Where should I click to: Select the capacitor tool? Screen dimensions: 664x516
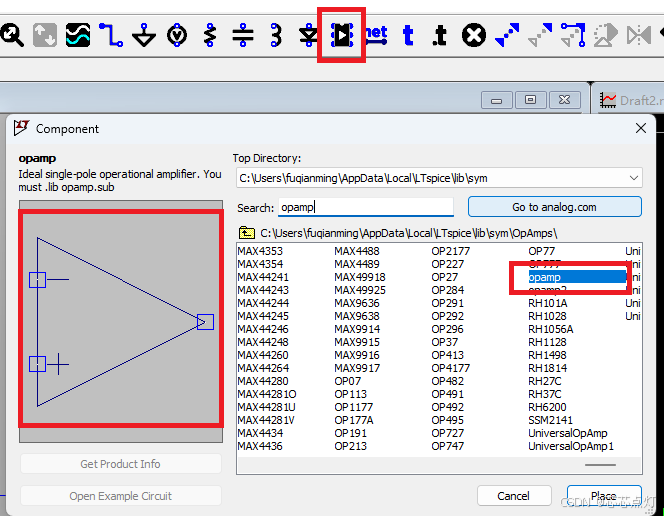coord(243,35)
